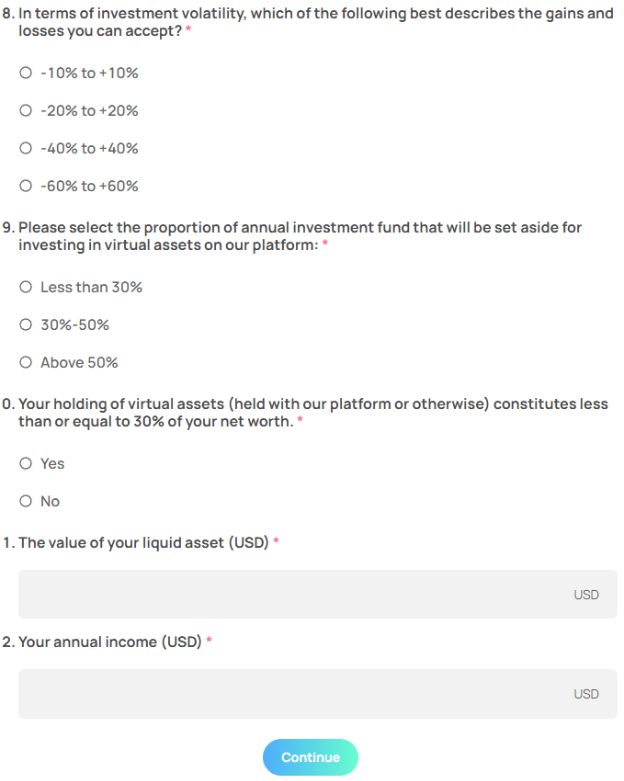Answer Yes to virtual assets net worth question
The image size is (624, 781).
26,463
